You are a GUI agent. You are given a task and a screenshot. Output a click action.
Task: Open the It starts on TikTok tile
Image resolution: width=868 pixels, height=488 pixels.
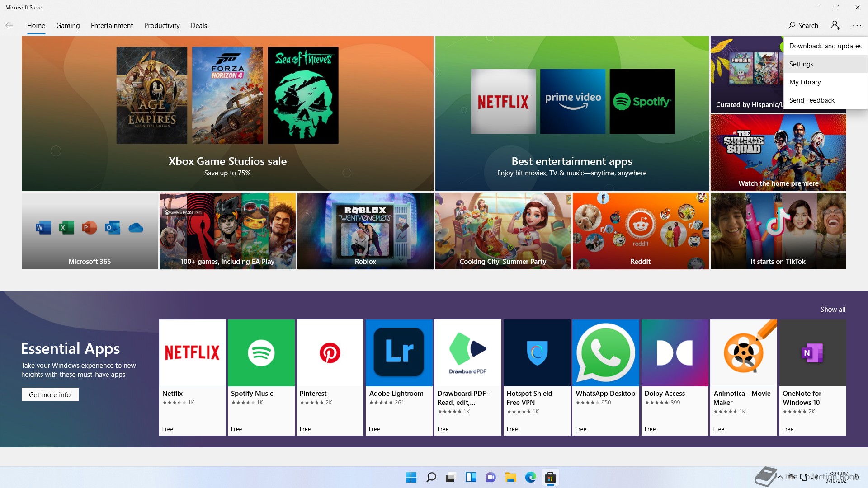tap(778, 231)
